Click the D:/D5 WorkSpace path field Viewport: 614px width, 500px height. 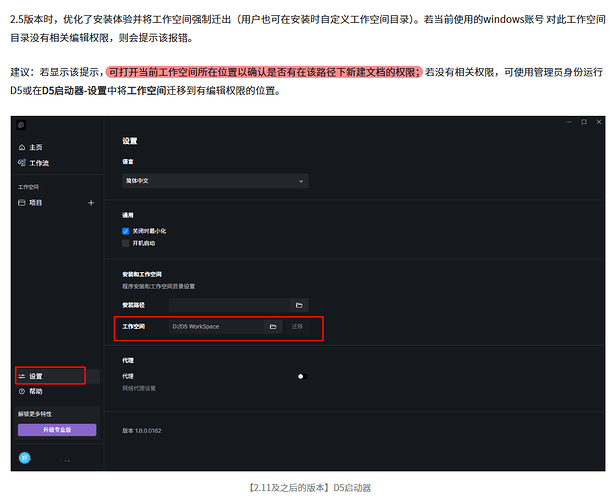click(215, 326)
